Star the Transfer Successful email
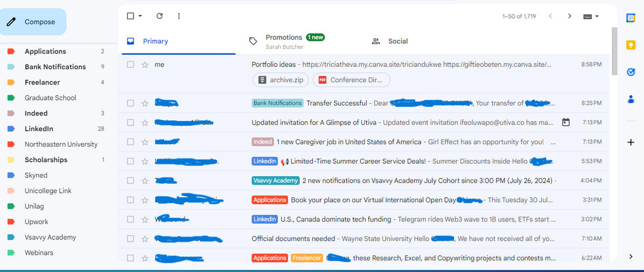644x272 pixels. click(144, 103)
